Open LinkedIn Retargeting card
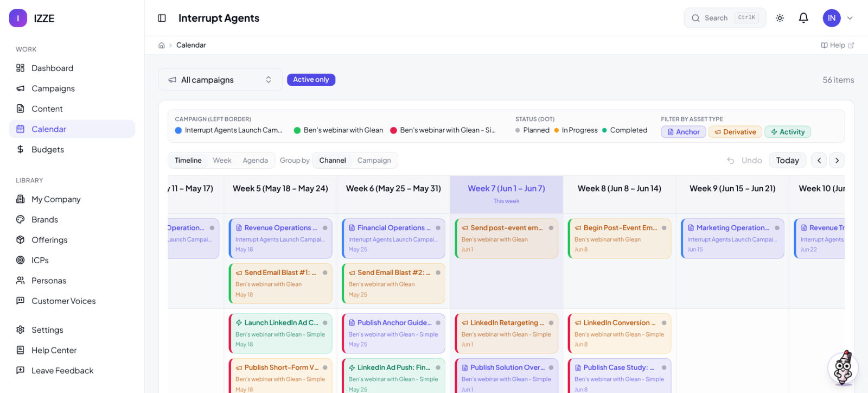868x393 pixels. click(507, 333)
